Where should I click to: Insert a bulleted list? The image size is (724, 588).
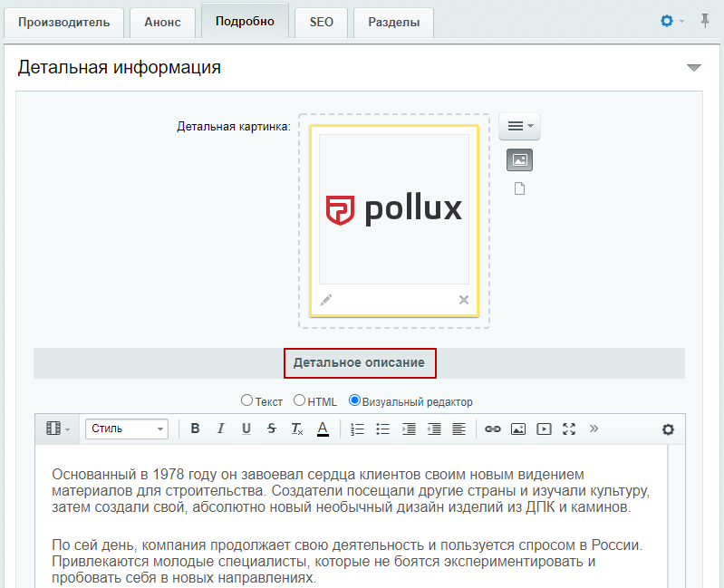coord(382,429)
